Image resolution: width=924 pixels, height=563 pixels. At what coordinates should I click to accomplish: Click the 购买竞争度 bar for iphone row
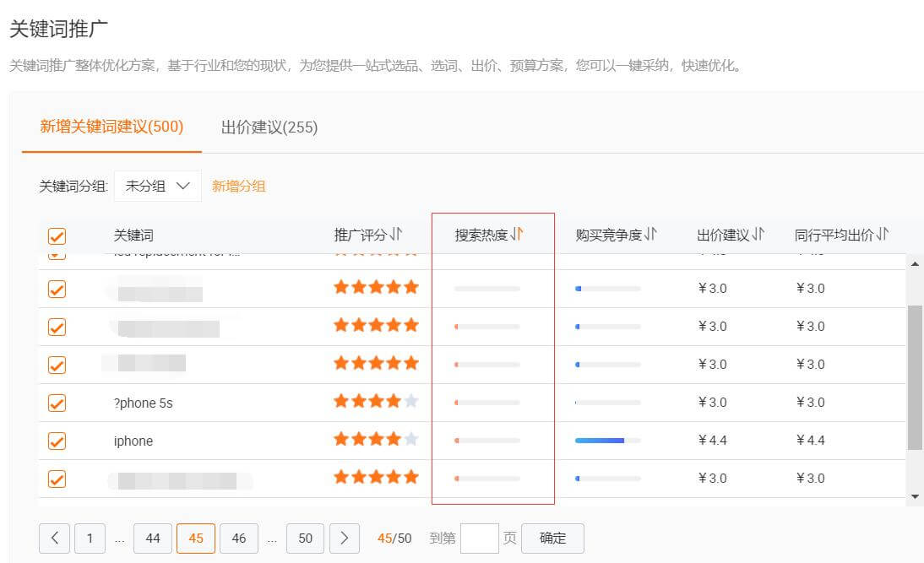click(607, 441)
